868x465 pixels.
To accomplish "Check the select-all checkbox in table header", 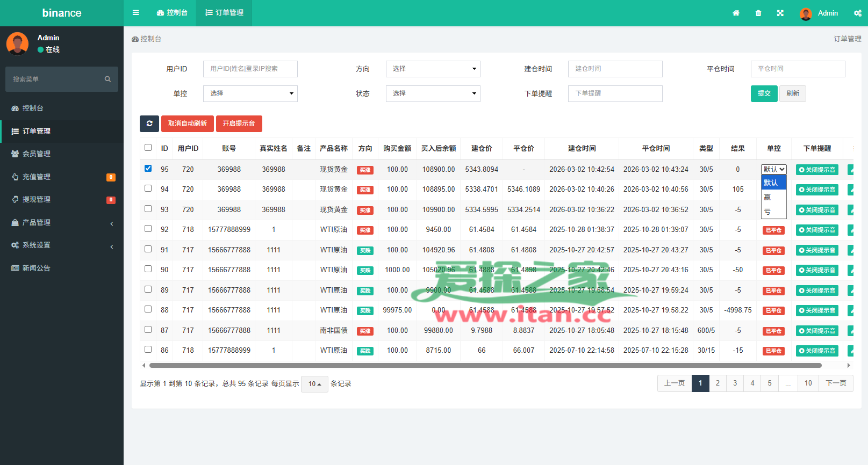I will tap(148, 148).
